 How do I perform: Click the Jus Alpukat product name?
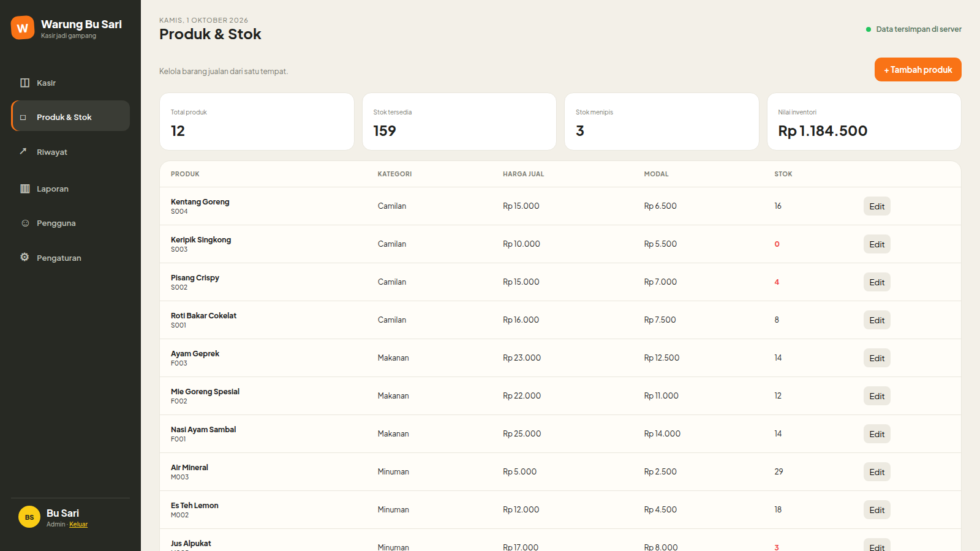tap(190, 543)
